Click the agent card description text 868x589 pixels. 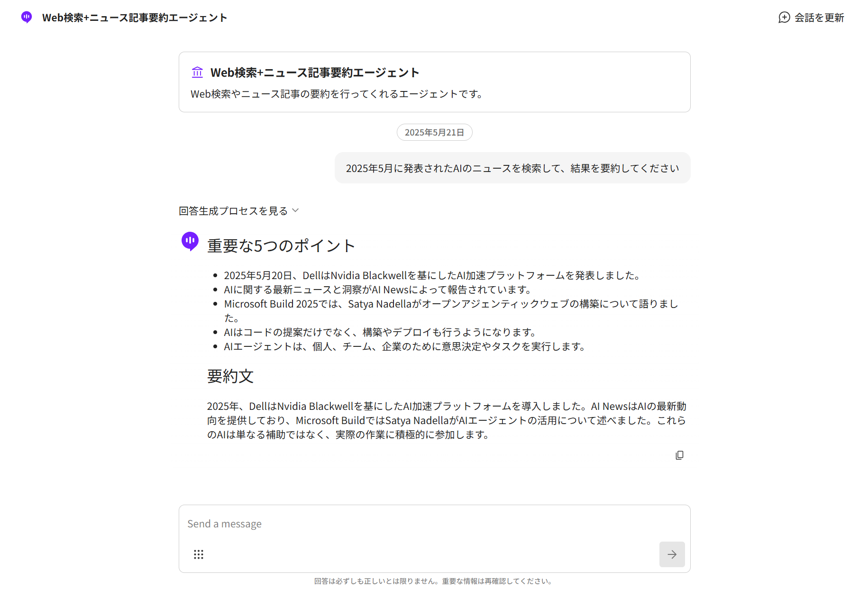337,94
